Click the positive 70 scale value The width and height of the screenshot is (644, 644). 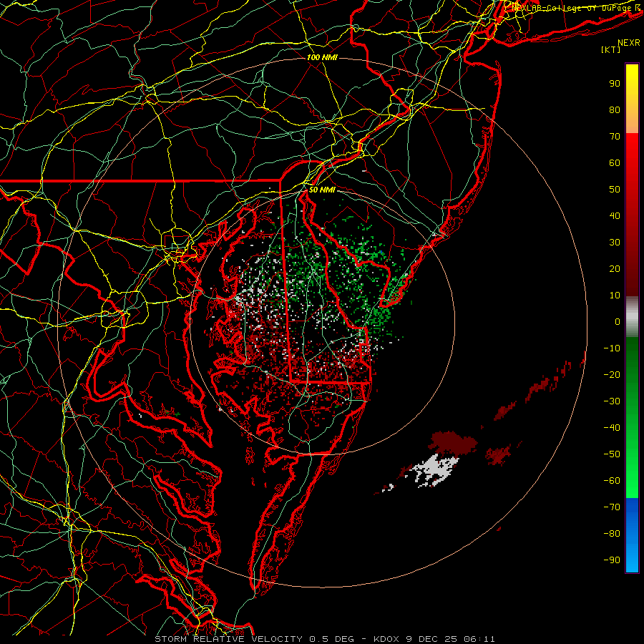(x=615, y=137)
